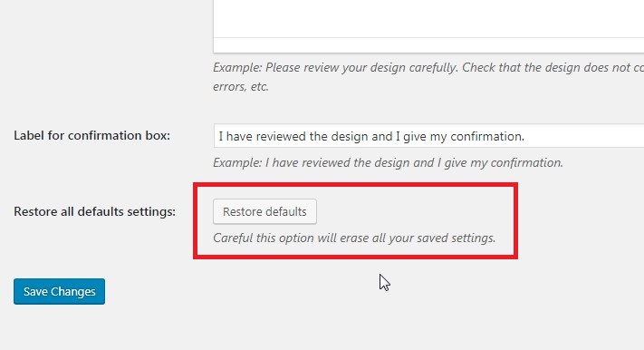Image resolution: width=644 pixels, height=350 pixels.
Task: Click the 'errors, etc.' hint line
Action: (241, 86)
